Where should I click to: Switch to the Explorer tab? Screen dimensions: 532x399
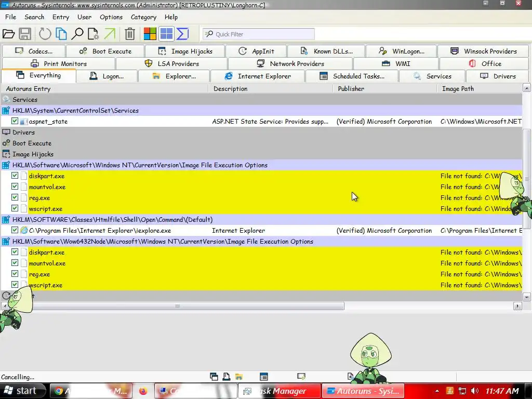pyautogui.click(x=174, y=76)
